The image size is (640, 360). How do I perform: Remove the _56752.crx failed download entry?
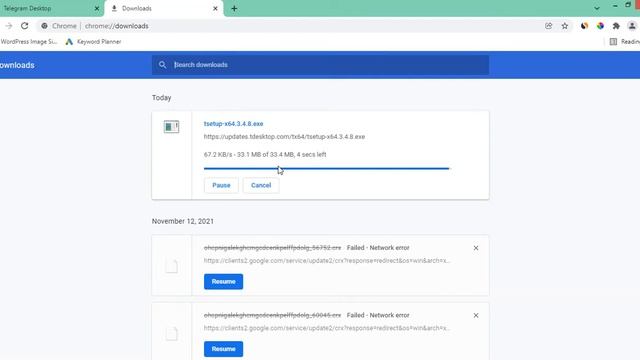[476, 248]
